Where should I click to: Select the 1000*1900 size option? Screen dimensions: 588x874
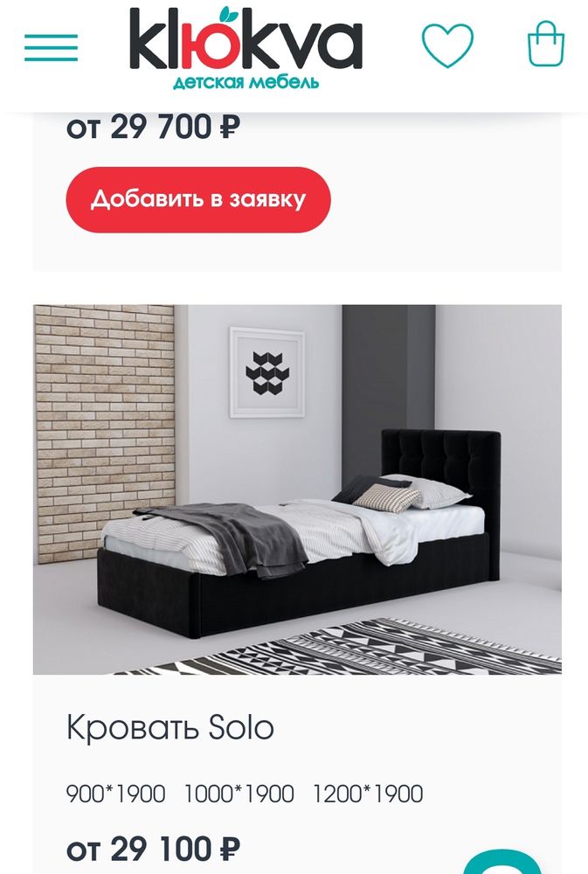(239, 794)
